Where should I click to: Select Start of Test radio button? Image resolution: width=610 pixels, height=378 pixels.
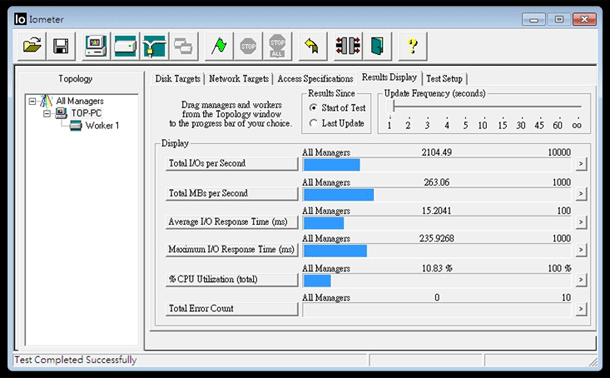click(313, 108)
